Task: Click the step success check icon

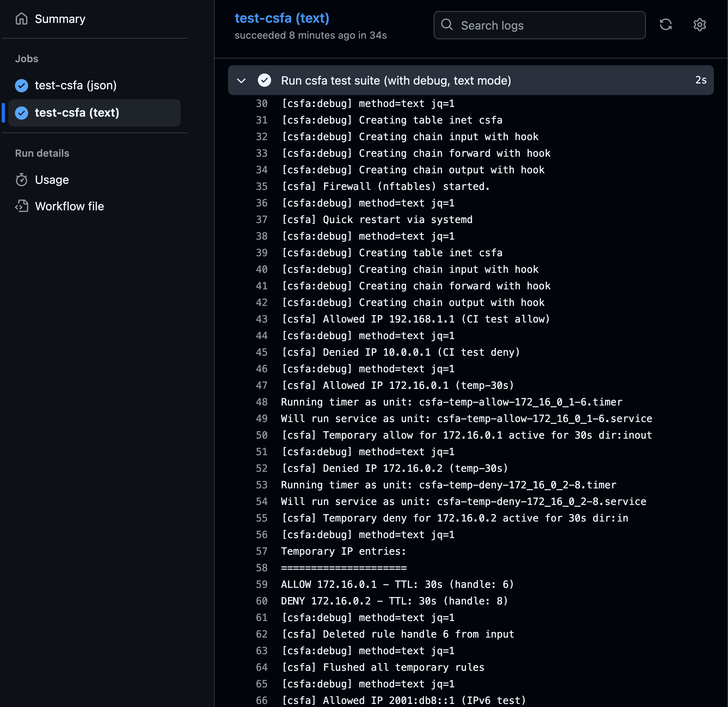Action: click(265, 80)
